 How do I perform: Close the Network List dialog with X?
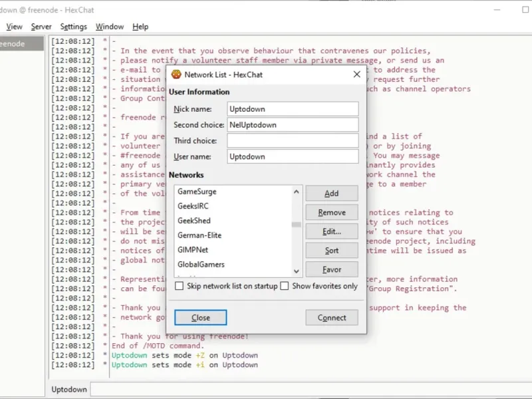coord(356,74)
